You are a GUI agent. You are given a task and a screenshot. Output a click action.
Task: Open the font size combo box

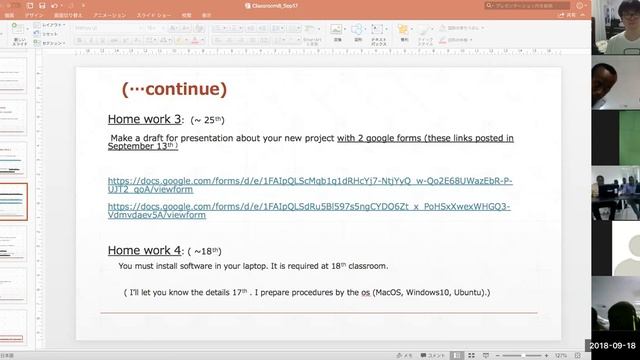click(x=155, y=28)
